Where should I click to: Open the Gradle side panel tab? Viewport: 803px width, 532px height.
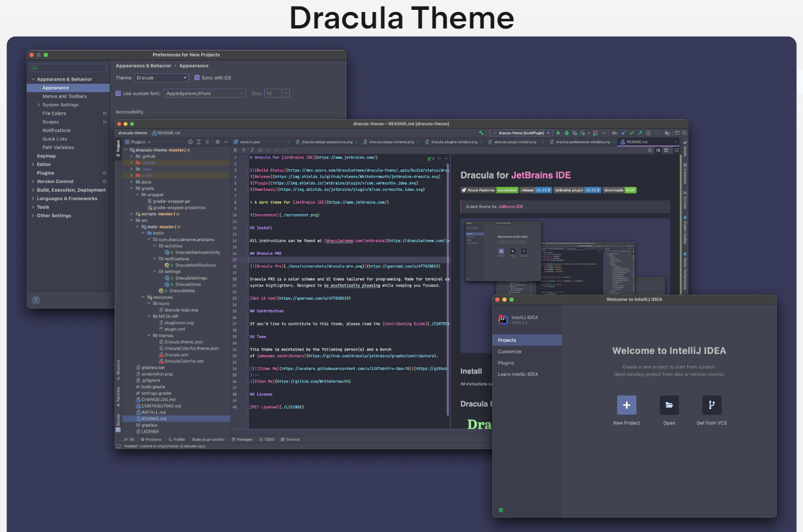coord(685,150)
